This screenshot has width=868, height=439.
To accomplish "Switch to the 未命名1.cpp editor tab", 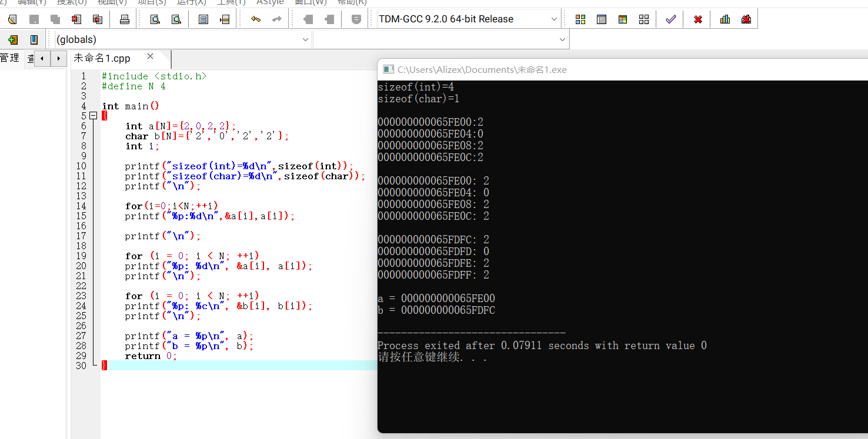I will click(x=102, y=58).
